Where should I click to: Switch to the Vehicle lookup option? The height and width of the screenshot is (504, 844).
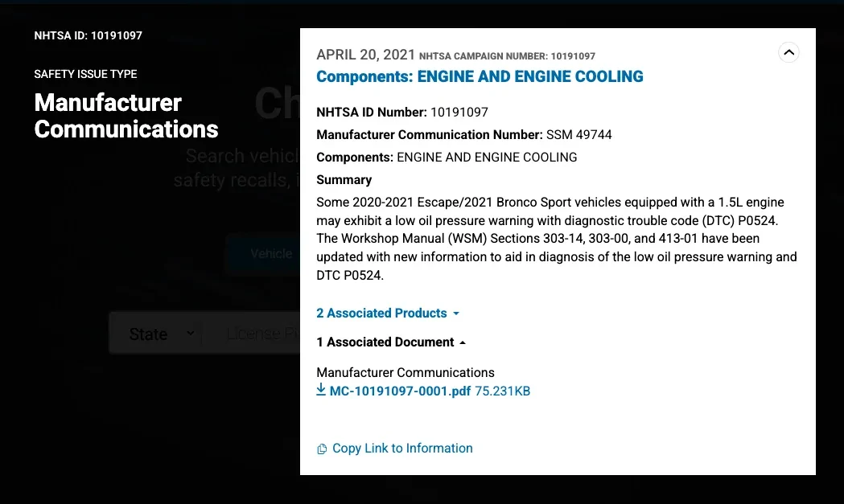[x=271, y=253]
